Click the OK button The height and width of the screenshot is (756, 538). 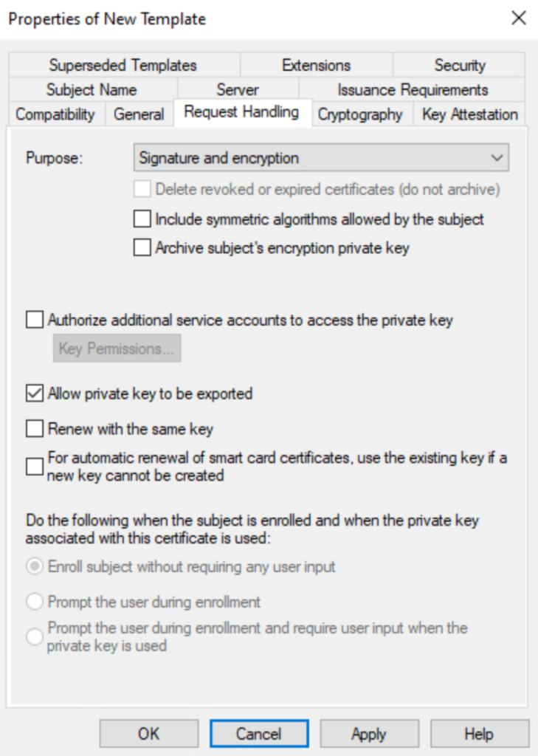point(148,734)
